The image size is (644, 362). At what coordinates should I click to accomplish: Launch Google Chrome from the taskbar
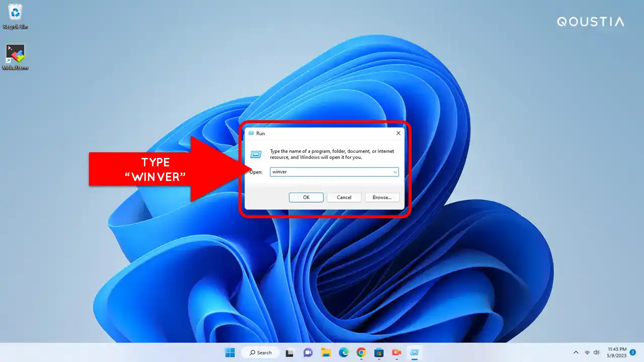[361, 352]
